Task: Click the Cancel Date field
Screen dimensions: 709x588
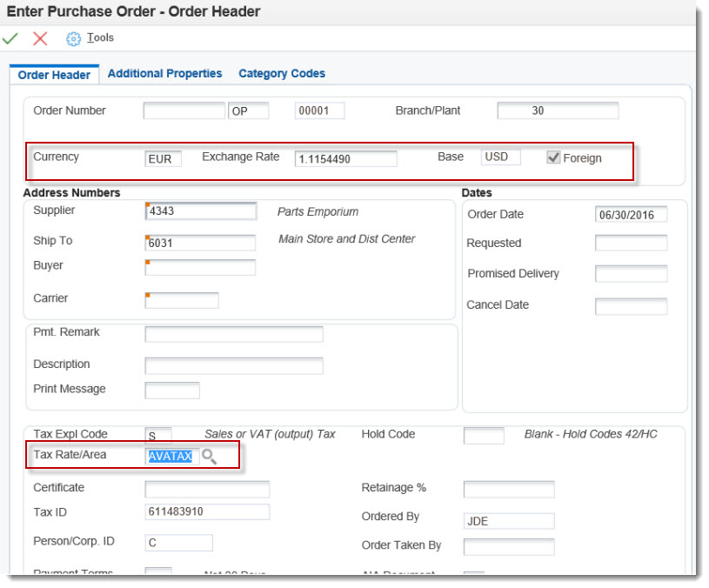Action: 631,306
